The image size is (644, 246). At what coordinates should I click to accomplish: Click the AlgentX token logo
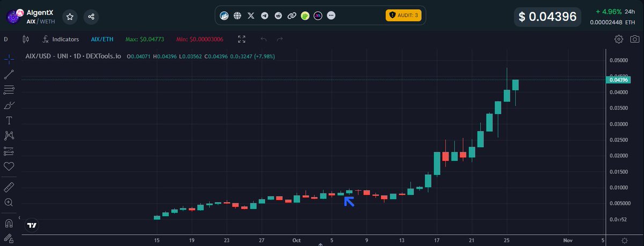[14, 16]
